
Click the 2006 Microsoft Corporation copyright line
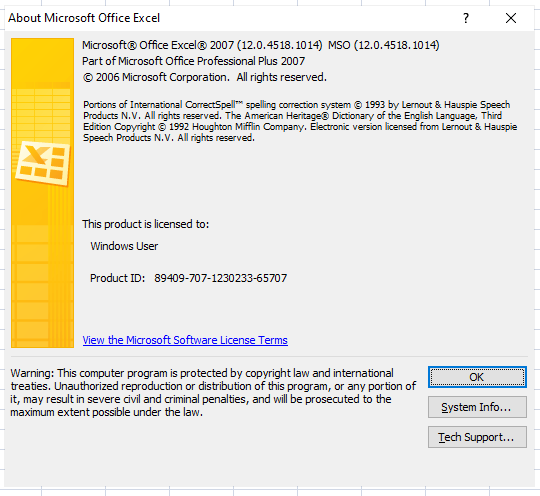coord(205,77)
